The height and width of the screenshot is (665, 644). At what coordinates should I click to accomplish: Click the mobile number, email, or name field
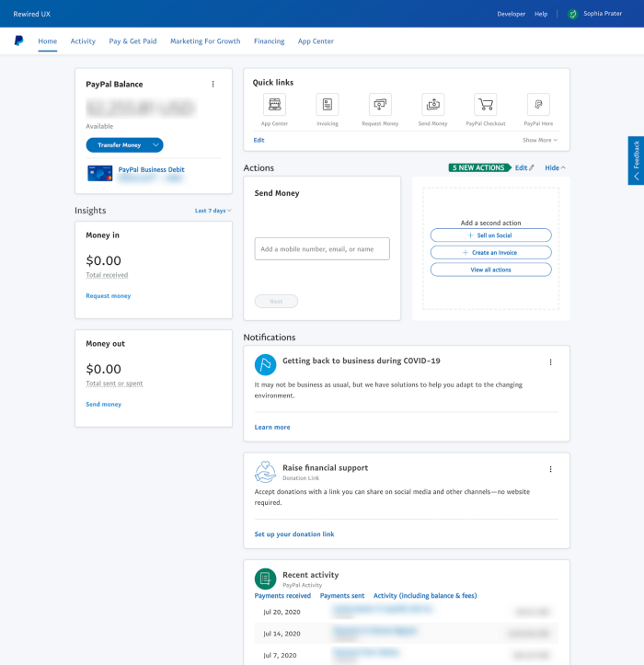321,249
